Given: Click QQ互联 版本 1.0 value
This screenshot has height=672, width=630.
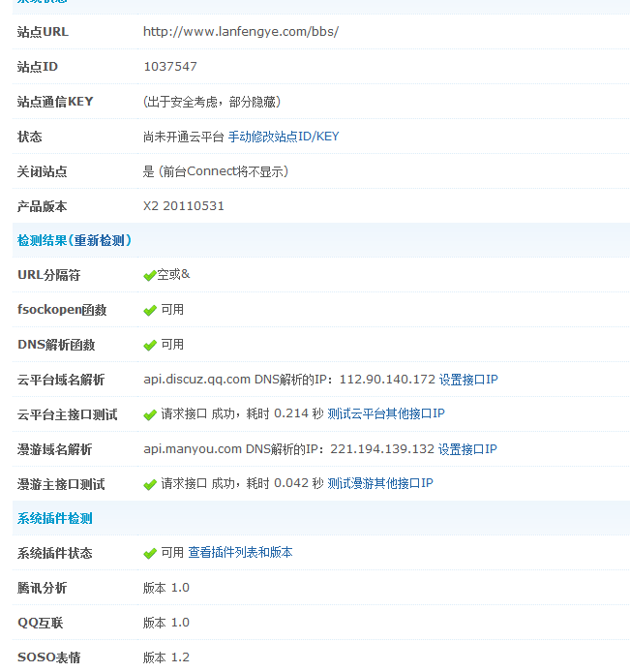Looking at the screenshot, I should click(x=166, y=623).
